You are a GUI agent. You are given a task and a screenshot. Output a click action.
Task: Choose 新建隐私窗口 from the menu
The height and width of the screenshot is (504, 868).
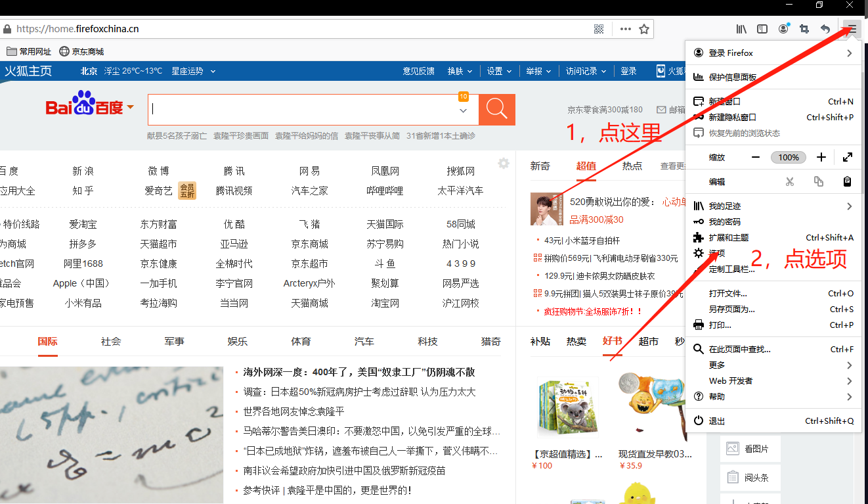coord(773,117)
